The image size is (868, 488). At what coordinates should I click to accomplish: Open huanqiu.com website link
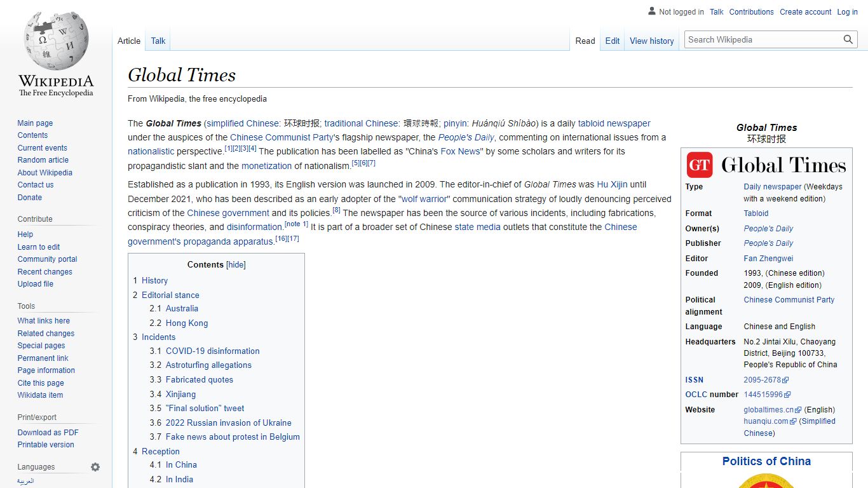(x=766, y=421)
